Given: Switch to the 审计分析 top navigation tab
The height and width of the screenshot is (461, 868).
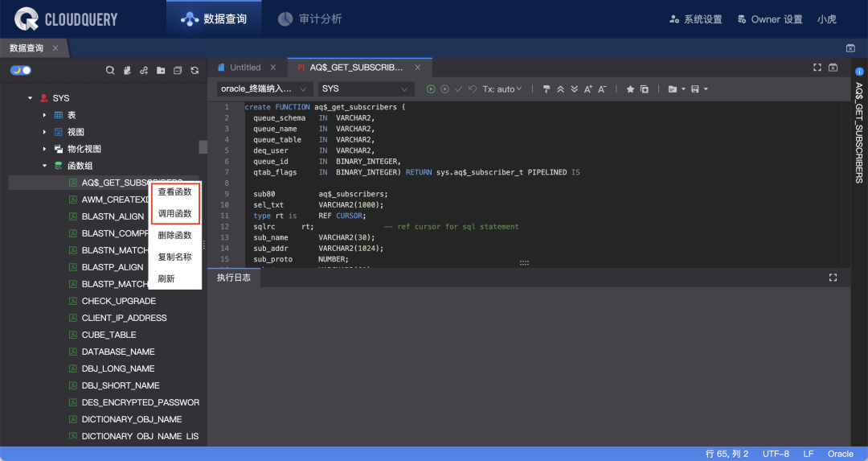Looking at the screenshot, I should [309, 19].
